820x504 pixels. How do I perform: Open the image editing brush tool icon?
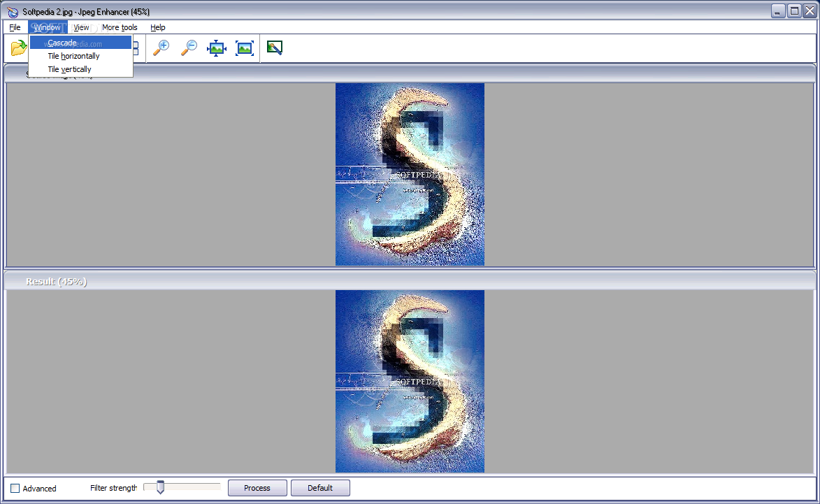pos(275,48)
